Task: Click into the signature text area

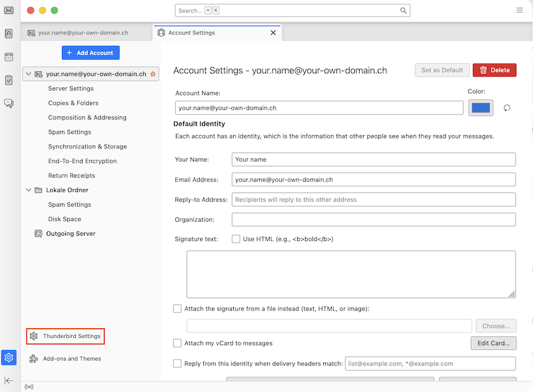Action: pos(351,274)
